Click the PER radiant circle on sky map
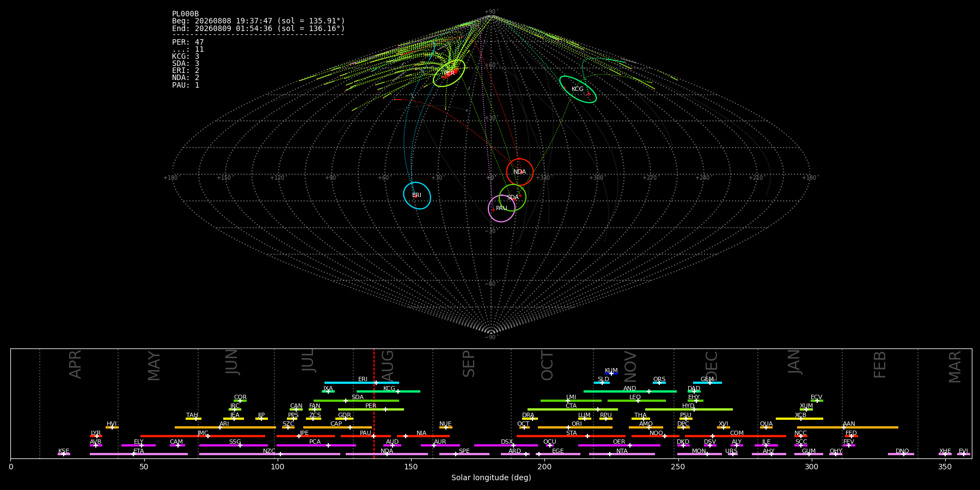The image size is (980, 490). coord(449,73)
